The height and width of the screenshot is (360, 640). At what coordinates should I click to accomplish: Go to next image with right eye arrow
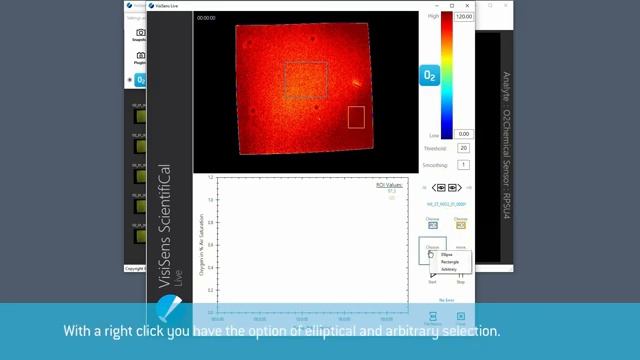pos(455,188)
